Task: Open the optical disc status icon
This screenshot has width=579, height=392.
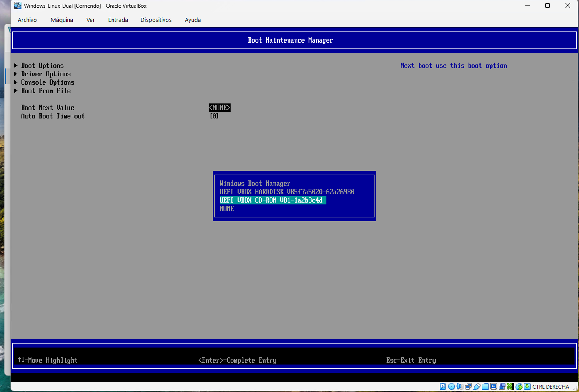Action: click(452, 386)
